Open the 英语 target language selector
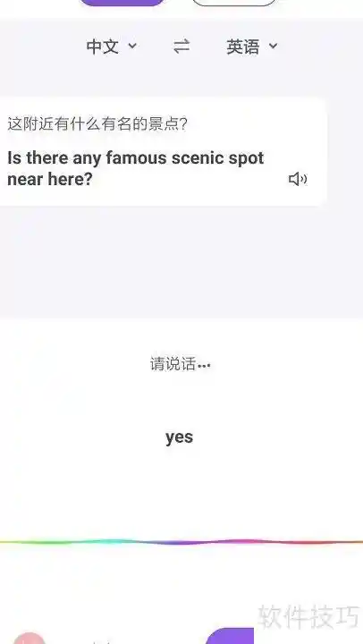 252,47
